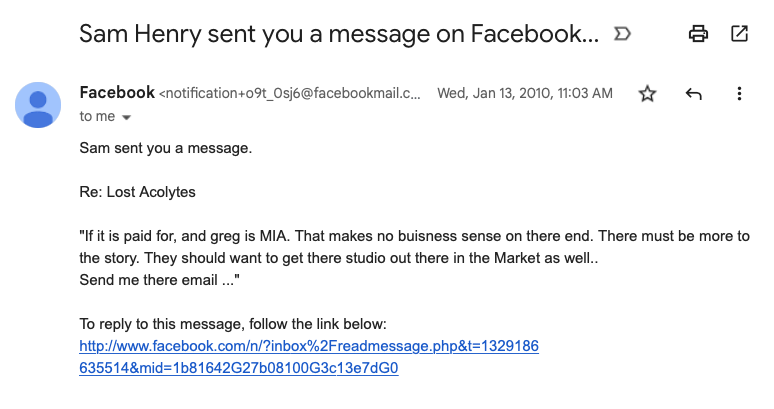Open the email in a new window
The image size is (774, 409).
[739, 34]
